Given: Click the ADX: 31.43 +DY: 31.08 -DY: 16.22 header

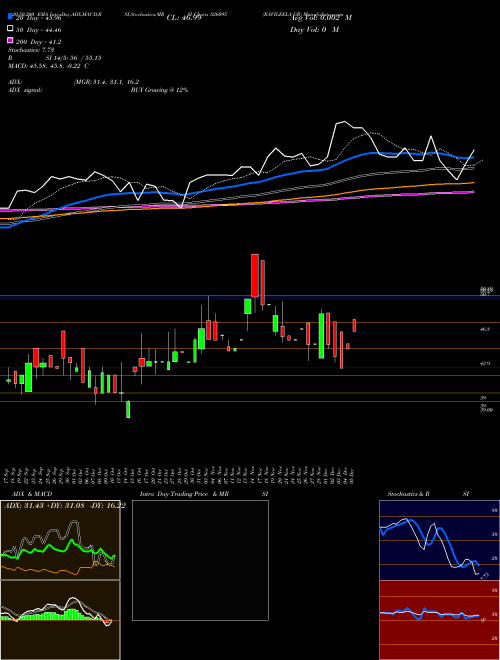Looking at the screenshot, I should point(64,505).
